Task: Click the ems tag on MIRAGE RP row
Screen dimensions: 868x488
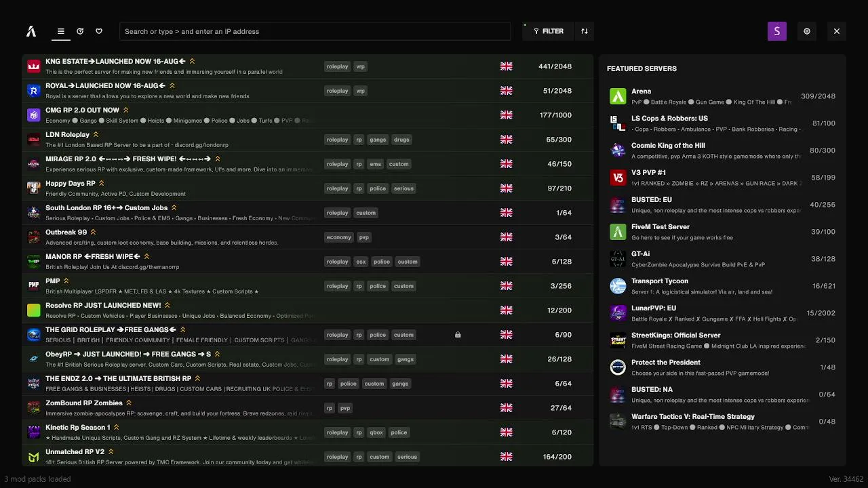Action: click(x=375, y=164)
